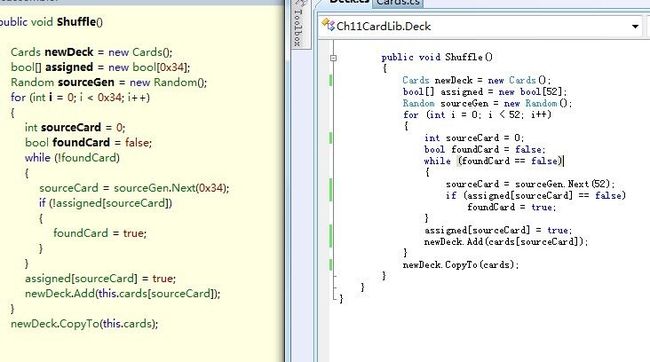Click 'bool[] assigned = new bool[0x34];' in left pane
This screenshot has height=362, width=650.
100,67
